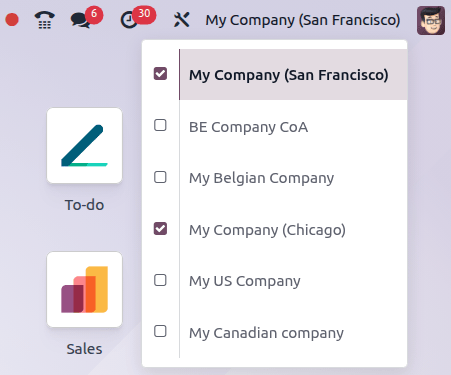451x375 pixels.
Task: Tick the My Canadian company checkbox
Action: [160, 331]
